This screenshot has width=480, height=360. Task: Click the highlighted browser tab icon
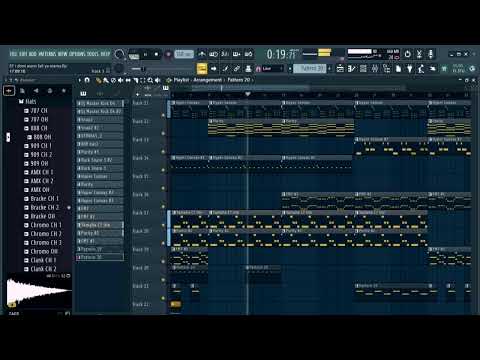pos(9,91)
